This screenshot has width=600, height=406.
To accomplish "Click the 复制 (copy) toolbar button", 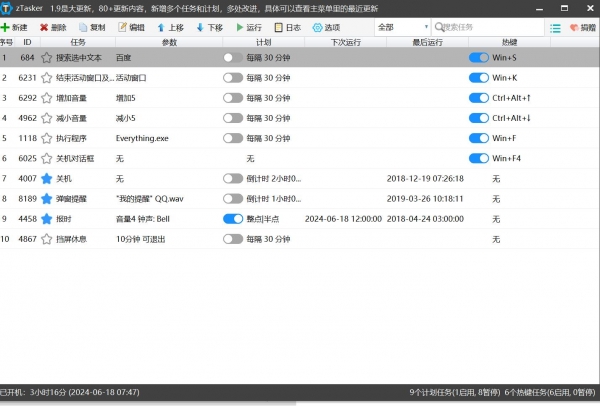I will click(x=92, y=28).
